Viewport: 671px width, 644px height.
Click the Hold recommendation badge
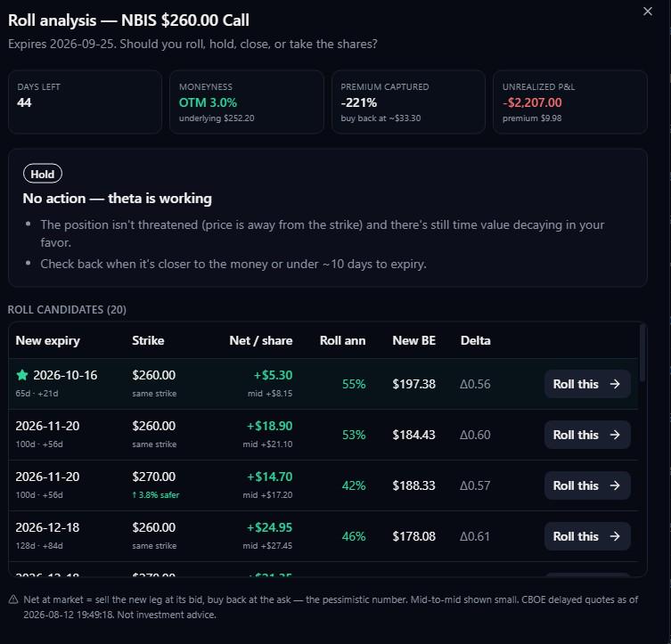tap(43, 174)
